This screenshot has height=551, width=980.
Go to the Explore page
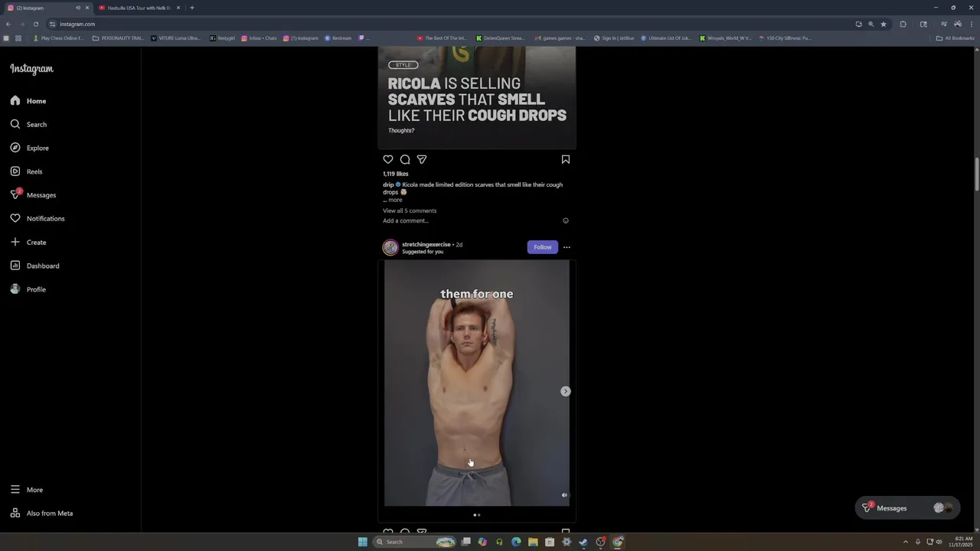point(29,148)
